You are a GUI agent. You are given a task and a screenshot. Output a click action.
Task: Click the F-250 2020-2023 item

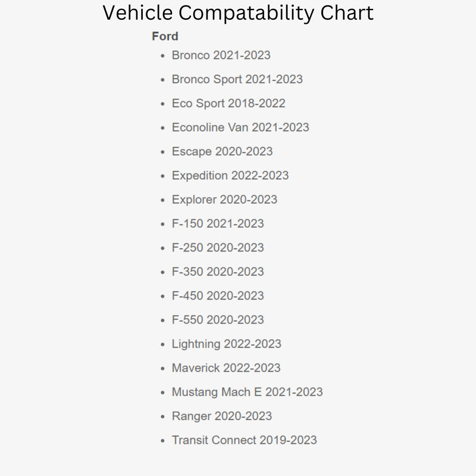[x=218, y=248]
